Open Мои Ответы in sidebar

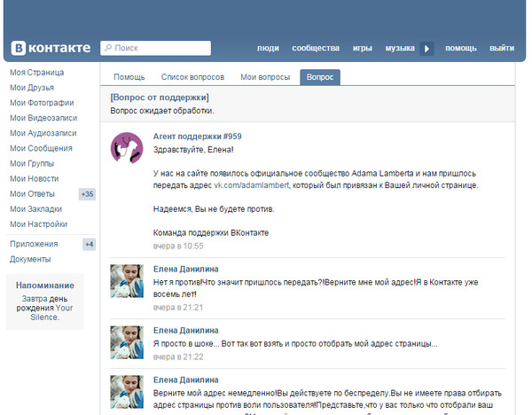pyautogui.click(x=32, y=194)
